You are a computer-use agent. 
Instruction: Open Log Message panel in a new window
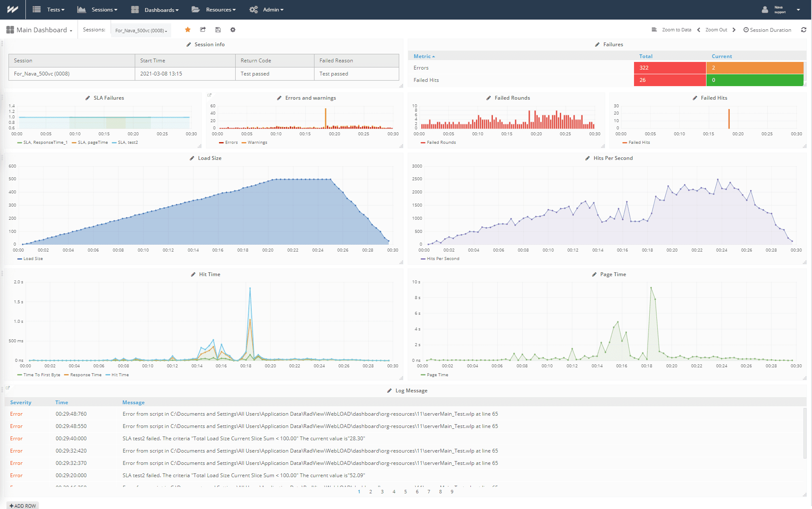click(x=8, y=388)
